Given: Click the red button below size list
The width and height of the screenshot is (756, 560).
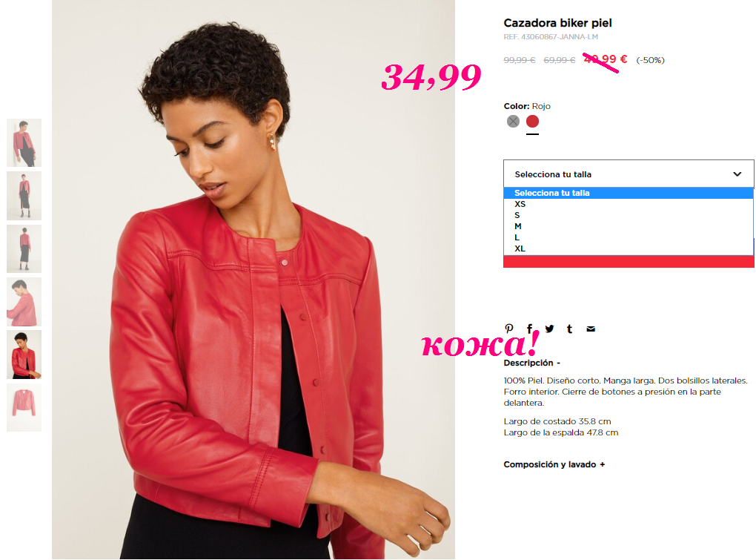Looking at the screenshot, I should 629,261.
